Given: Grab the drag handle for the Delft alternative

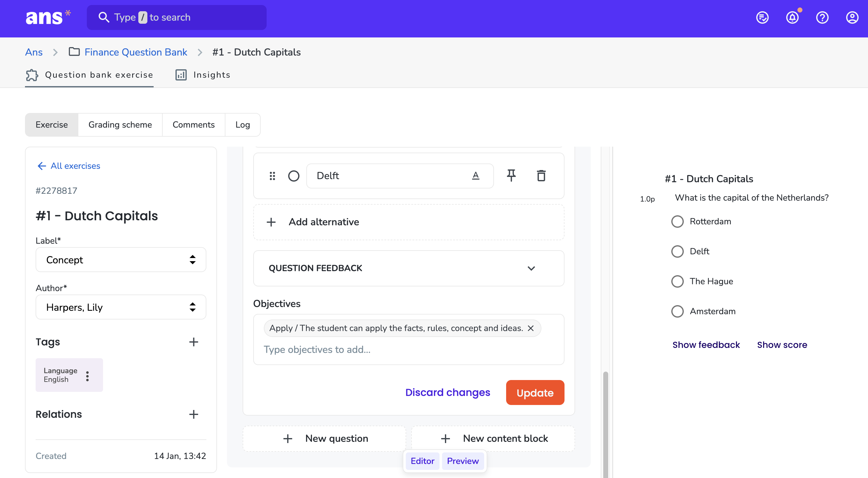Looking at the screenshot, I should [x=272, y=176].
